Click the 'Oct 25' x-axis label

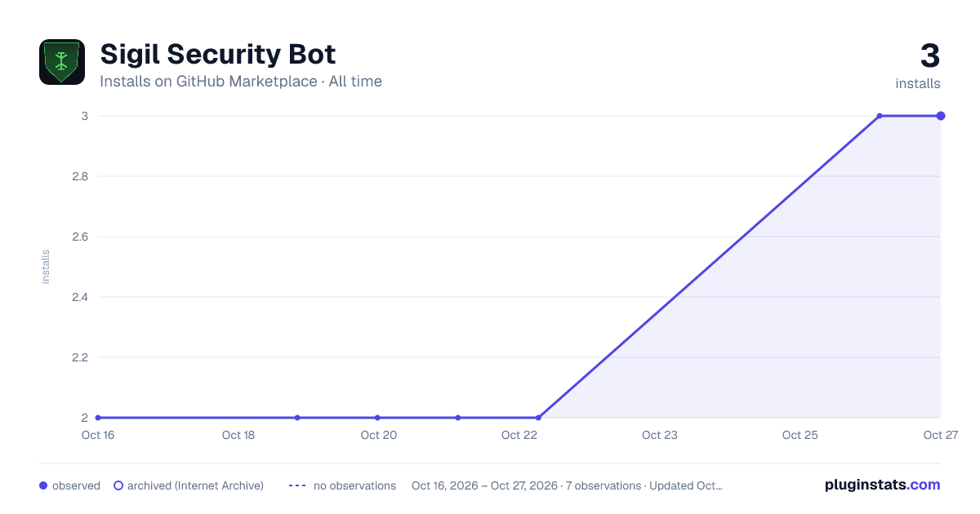800,435
